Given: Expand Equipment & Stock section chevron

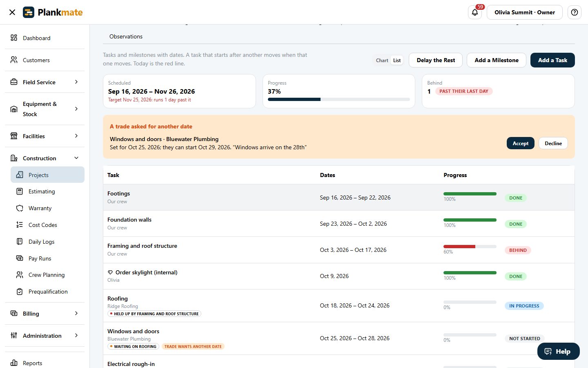Looking at the screenshot, I should [76, 109].
